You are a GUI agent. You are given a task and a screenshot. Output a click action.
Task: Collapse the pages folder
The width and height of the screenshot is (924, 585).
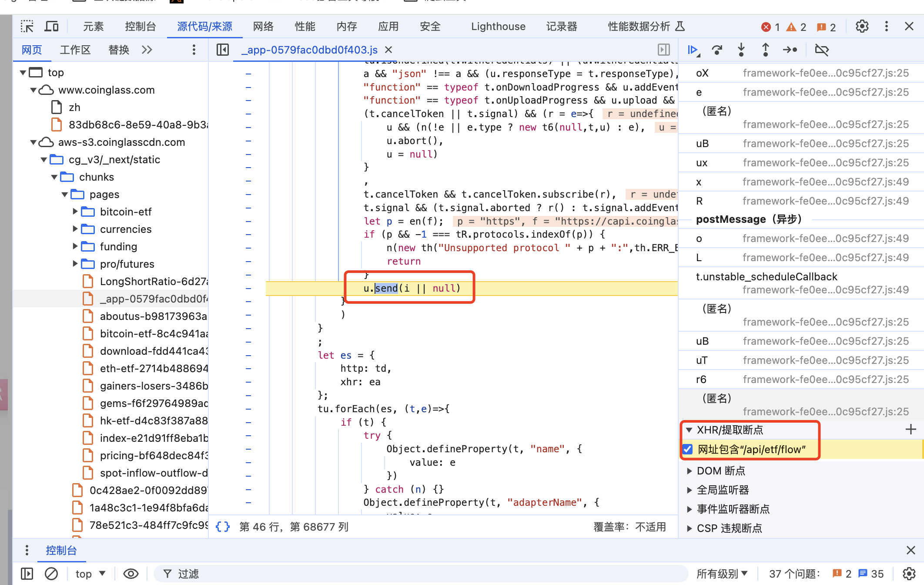click(x=65, y=195)
